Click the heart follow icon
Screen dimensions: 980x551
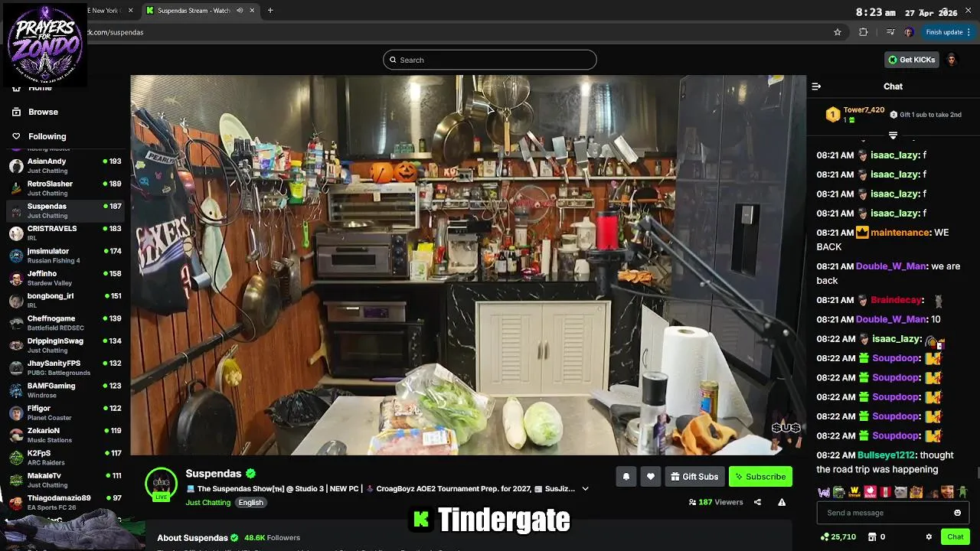(x=650, y=477)
